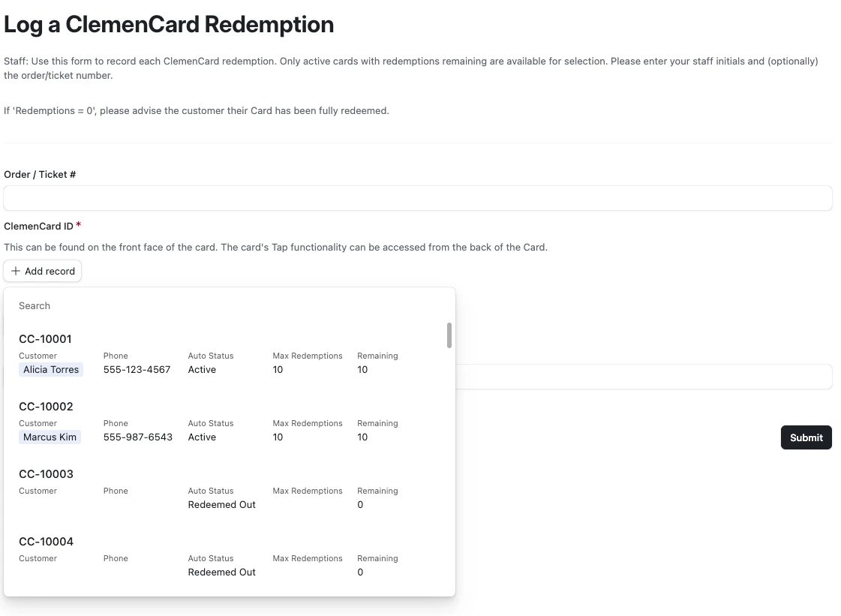Click the Active status of CC-10002
841x616 pixels.
(202, 437)
